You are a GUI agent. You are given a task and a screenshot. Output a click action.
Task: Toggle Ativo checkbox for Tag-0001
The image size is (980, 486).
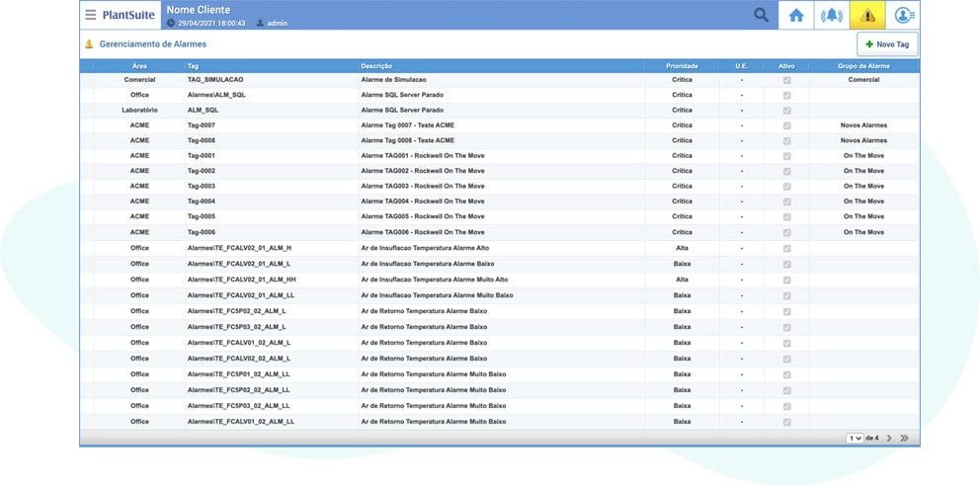pyautogui.click(x=786, y=156)
